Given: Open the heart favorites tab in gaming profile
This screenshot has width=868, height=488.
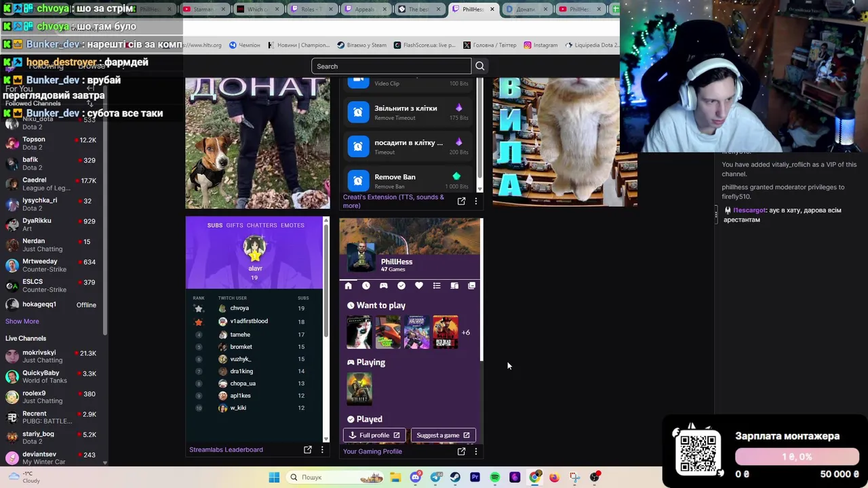Looking at the screenshot, I should [x=419, y=286].
